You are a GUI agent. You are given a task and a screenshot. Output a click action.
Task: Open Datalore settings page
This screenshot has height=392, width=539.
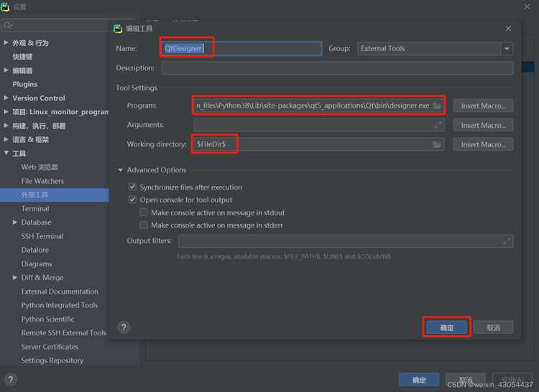(35, 250)
